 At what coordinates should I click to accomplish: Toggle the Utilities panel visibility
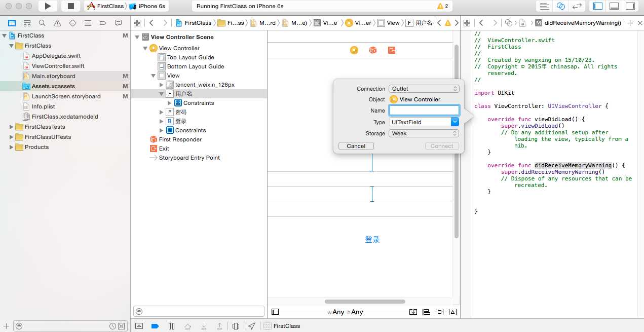pyautogui.click(x=630, y=6)
